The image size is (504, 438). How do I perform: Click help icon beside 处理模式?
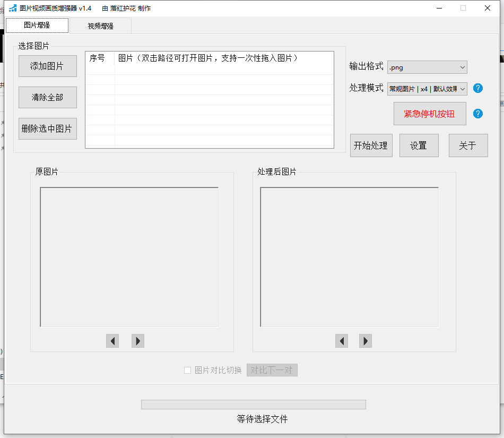point(478,88)
